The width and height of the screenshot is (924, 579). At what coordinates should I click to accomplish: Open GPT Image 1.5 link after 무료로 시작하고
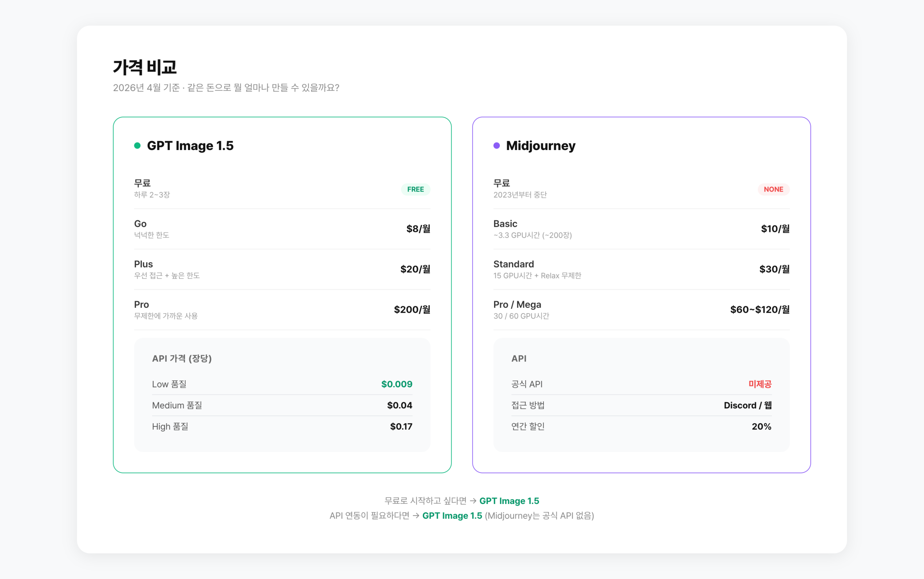[x=509, y=501]
